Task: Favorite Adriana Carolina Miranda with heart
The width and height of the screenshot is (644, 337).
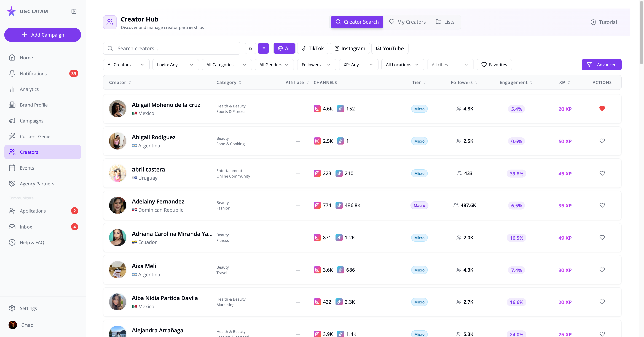Action: click(602, 238)
